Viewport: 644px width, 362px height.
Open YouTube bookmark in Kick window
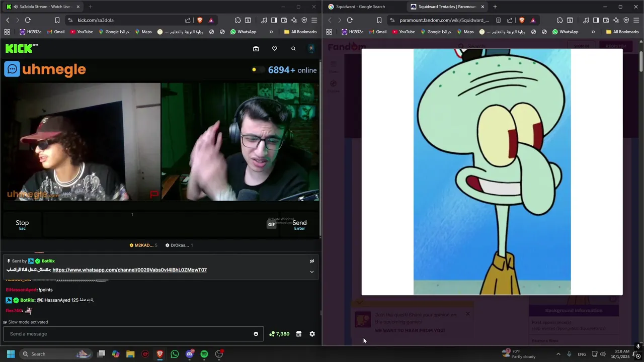click(x=82, y=32)
